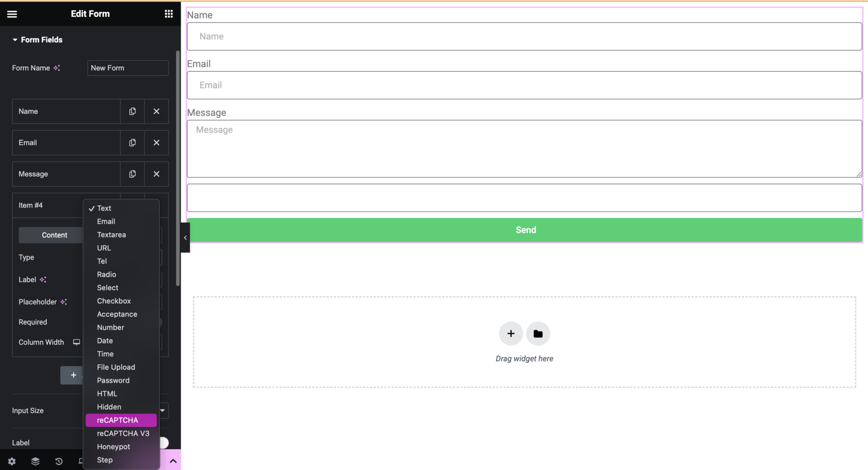Click the copy field icon for Name
The height and width of the screenshot is (470, 868).
pyautogui.click(x=132, y=111)
